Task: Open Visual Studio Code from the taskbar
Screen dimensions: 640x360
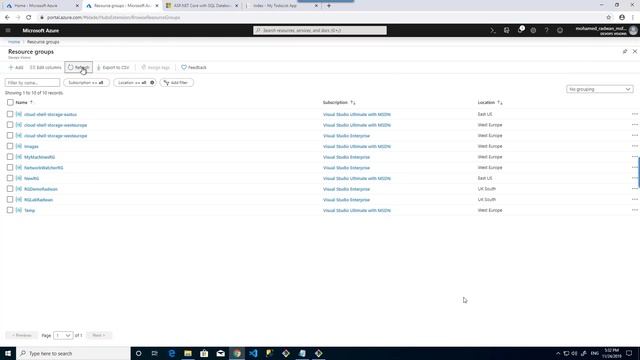Action: pos(253,353)
